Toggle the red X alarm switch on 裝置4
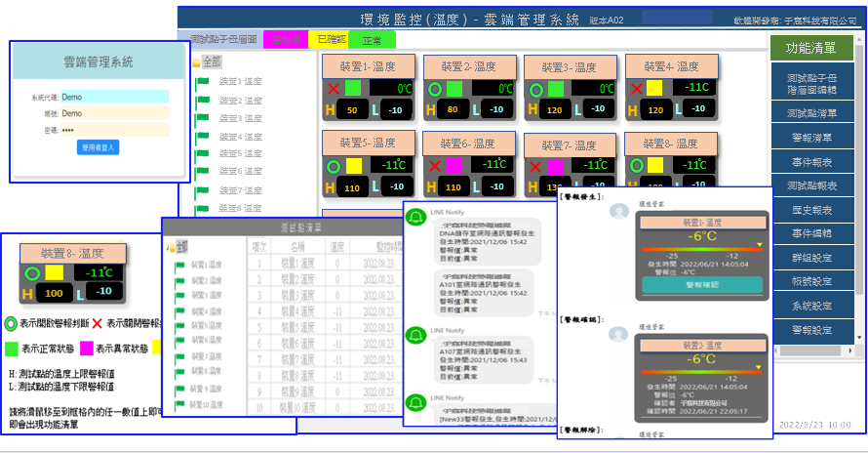Viewport: 868px width, 453px height. (636, 89)
